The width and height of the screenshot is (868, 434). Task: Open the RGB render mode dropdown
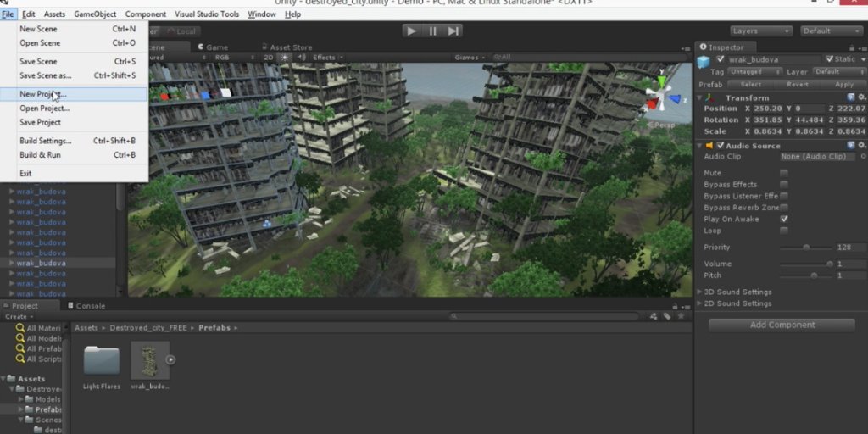(234, 57)
